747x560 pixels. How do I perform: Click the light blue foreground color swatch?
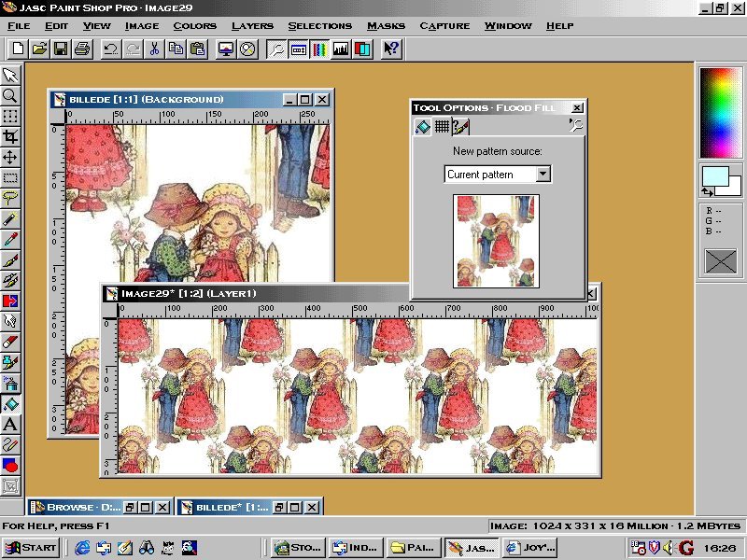[x=715, y=176]
